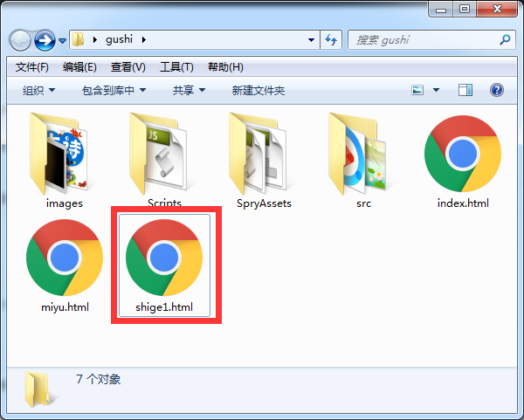Image resolution: width=524 pixels, height=420 pixels.
Task: Open the recent pages dropdown arrow
Action: [63, 41]
